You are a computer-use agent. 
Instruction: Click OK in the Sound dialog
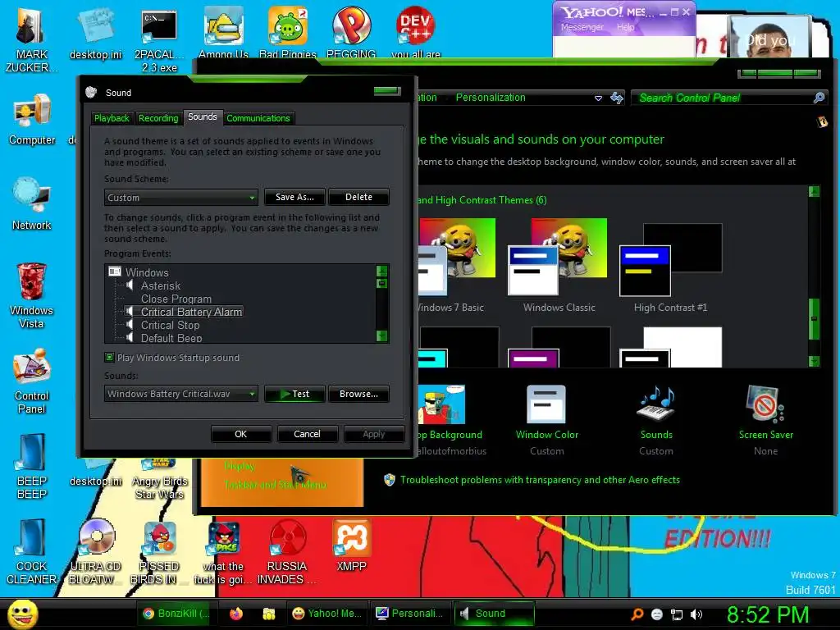[x=241, y=434]
